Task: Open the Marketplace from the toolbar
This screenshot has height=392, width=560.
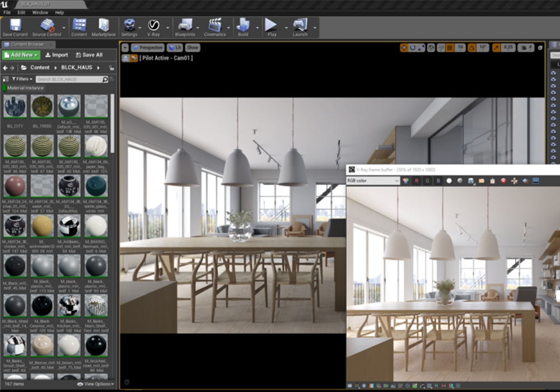Action: tap(104, 25)
